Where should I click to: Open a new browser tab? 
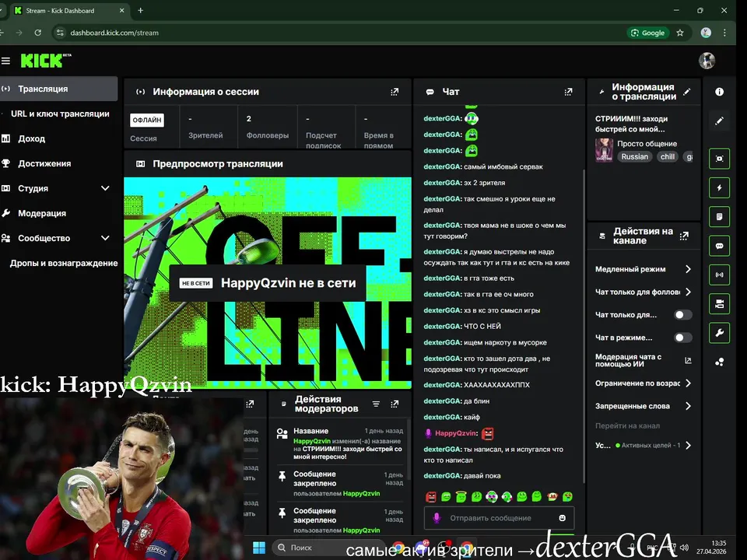point(141,10)
